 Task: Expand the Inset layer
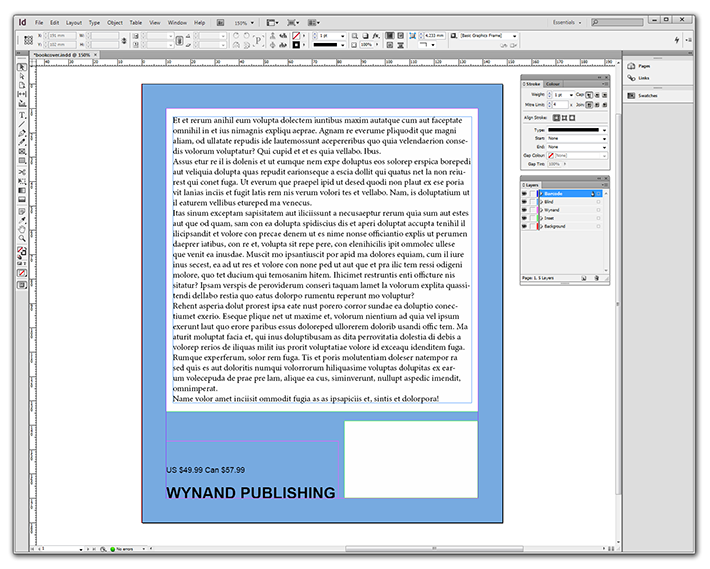click(542, 218)
